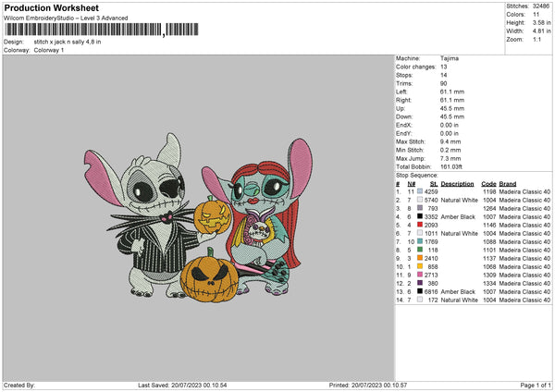Click the 'Colorway 1' value
The height and width of the screenshot is (392, 555).
tap(49, 50)
